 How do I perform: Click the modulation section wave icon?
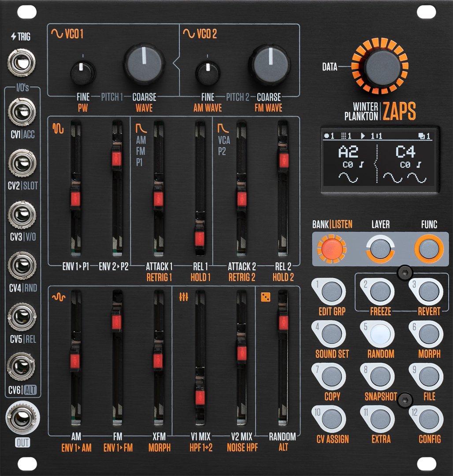[59, 297]
